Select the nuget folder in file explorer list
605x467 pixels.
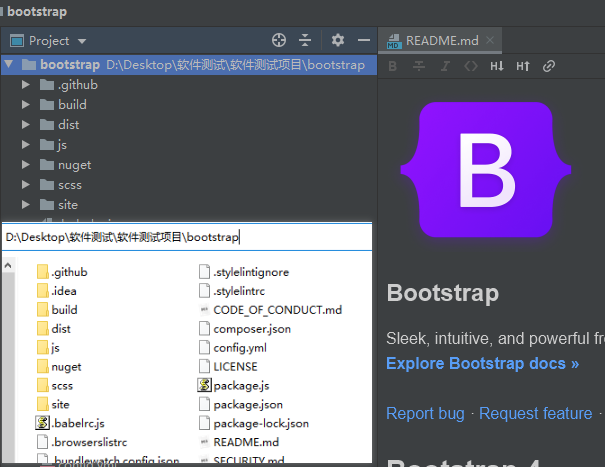tap(59, 367)
